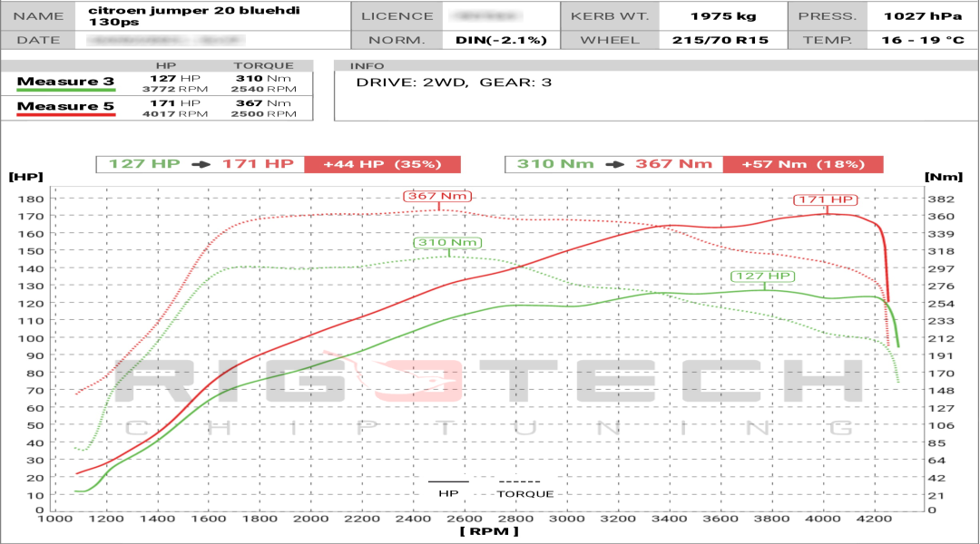This screenshot has height=544, width=980.
Task: Click 4017 RPM in Measure 5 row
Action: tap(175, 114)
